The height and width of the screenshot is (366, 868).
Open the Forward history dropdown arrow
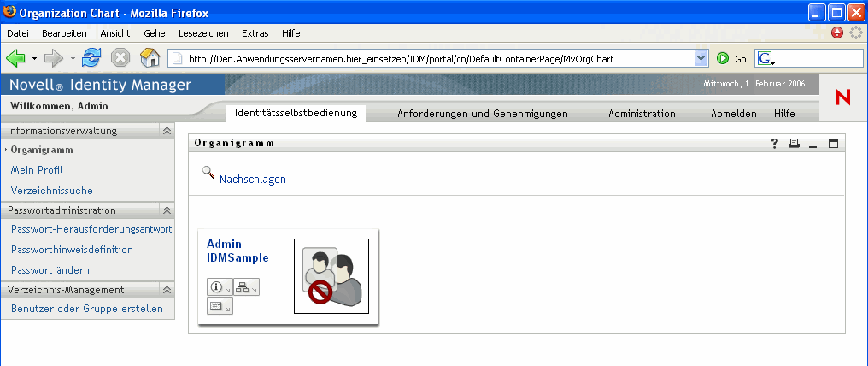tap(73, 58)
